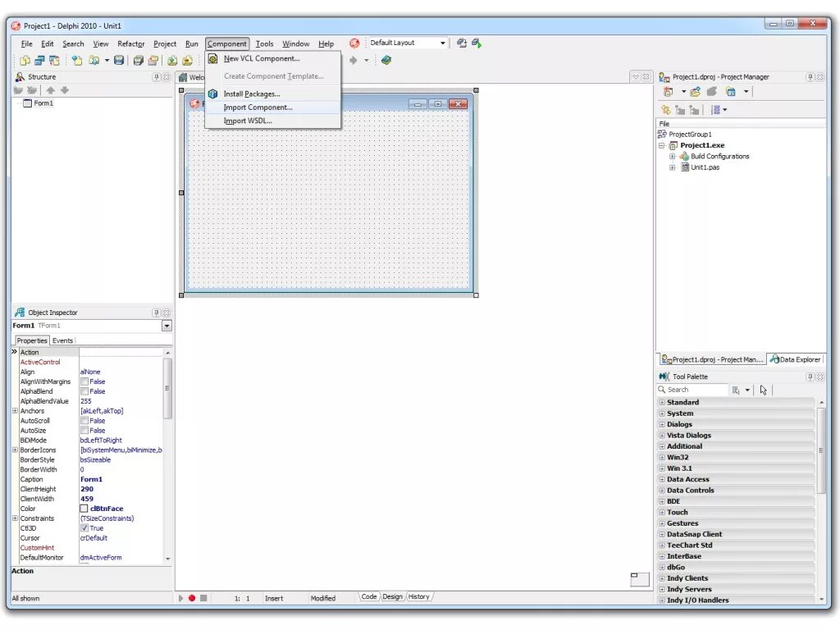Click the Project Manager New project icon

668,92
